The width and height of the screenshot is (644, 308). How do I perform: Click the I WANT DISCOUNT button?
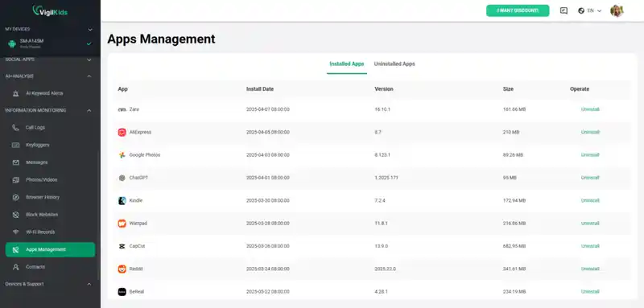coord(518,10)
